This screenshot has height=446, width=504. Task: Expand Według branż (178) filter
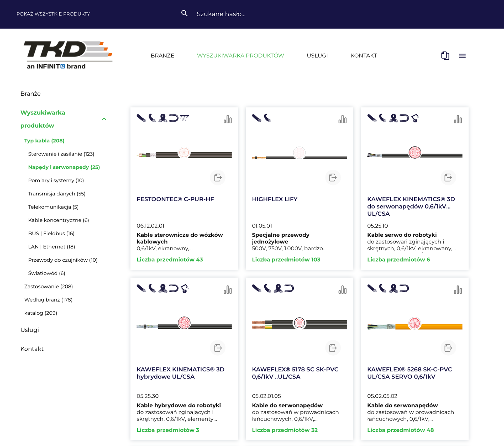(x=48, y=300)
